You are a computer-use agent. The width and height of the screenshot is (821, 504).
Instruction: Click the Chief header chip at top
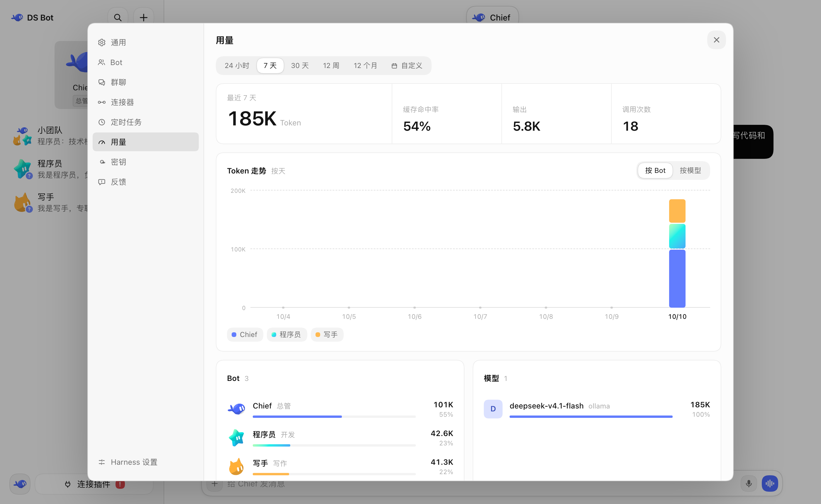pyautogui.click(x=492, y=17)
